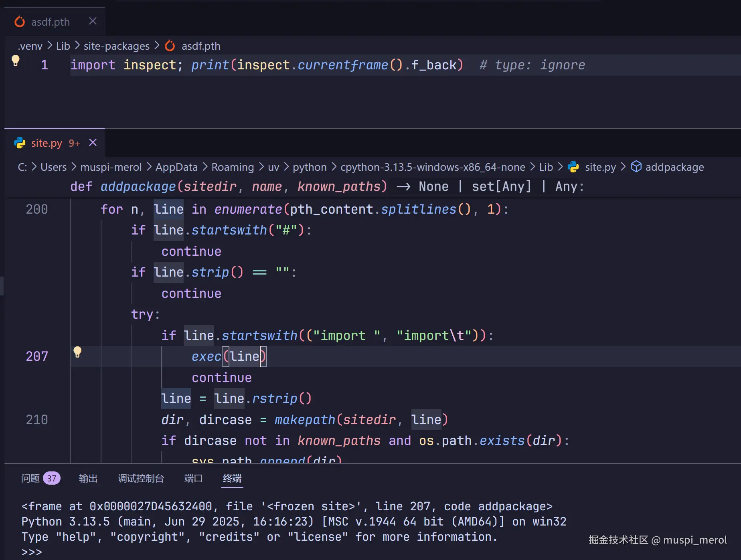
Task: Click the 'Type "help"' terminal line
Action: pyautogui.click(x=259, y=537)
